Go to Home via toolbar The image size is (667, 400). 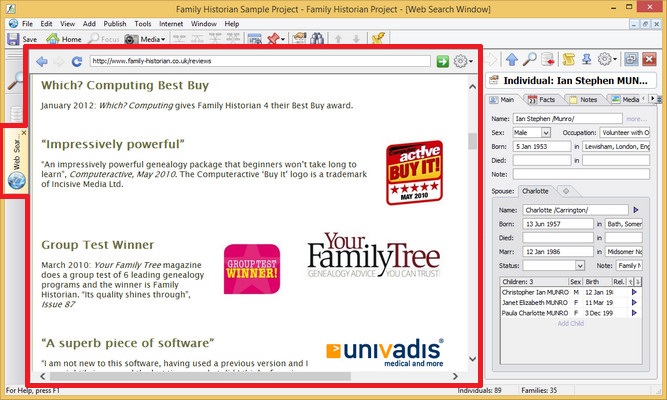pos(63,39)
